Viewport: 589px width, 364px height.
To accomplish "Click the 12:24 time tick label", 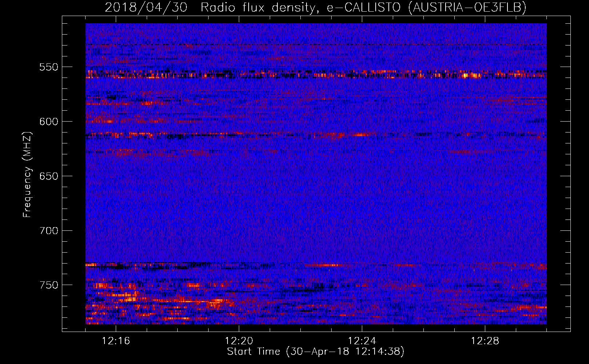I will tap(362, 341).
